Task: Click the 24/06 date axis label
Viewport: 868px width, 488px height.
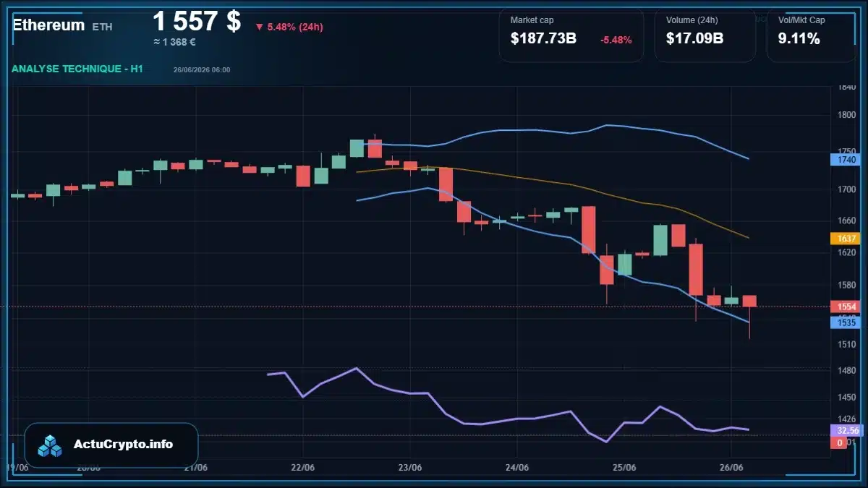Action: 516,468
